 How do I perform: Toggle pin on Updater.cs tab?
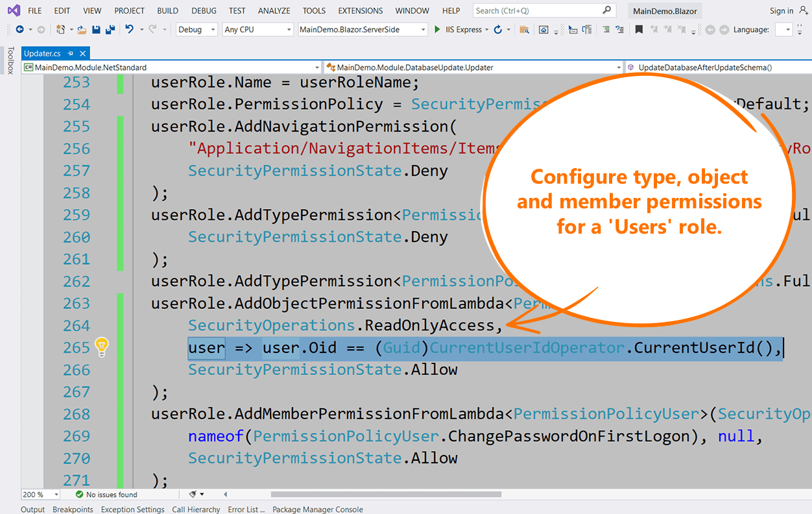point(71,54)
